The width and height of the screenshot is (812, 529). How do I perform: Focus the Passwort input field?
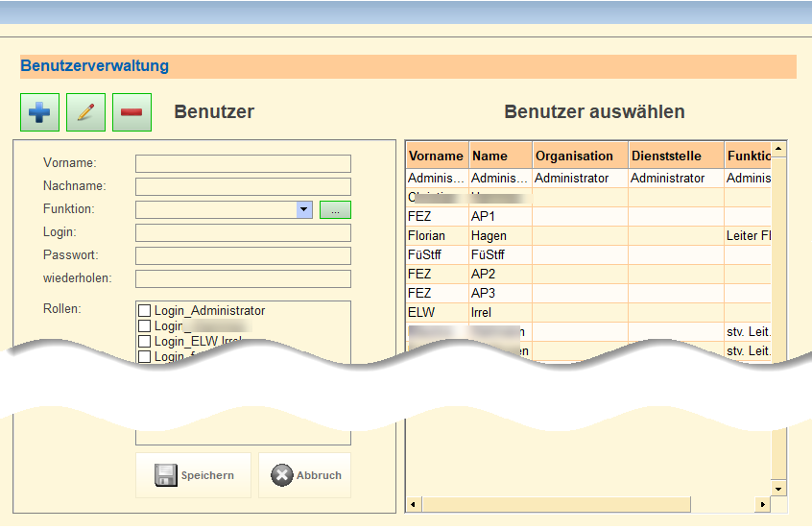pos(243,256)
